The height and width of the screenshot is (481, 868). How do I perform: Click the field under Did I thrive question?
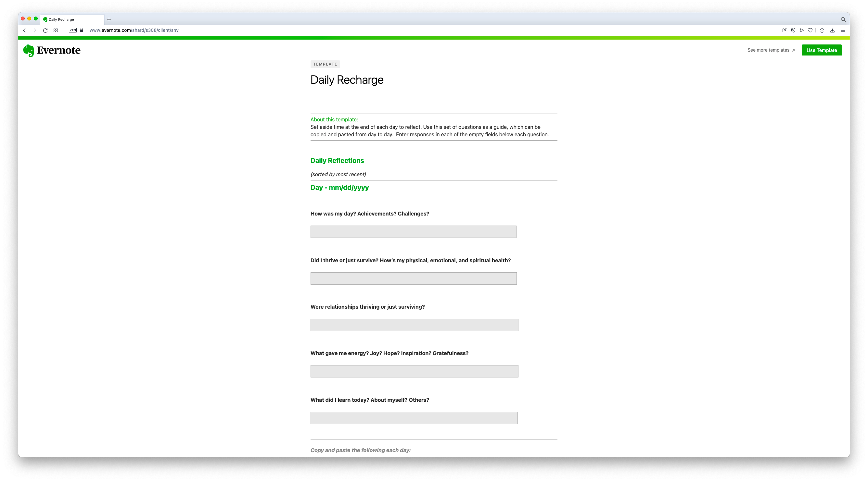(x=414, y=278)
